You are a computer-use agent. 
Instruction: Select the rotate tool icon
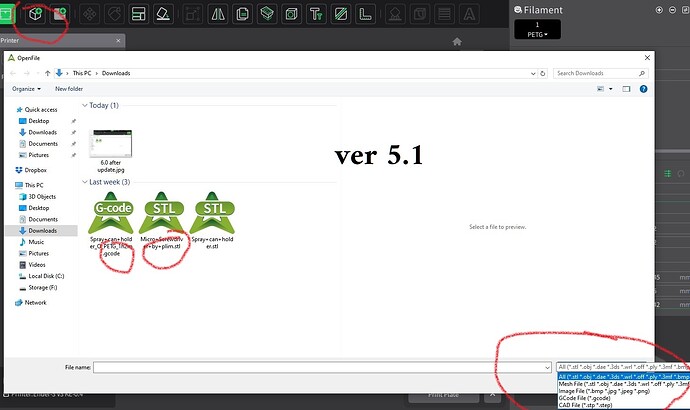click(114, 14)
